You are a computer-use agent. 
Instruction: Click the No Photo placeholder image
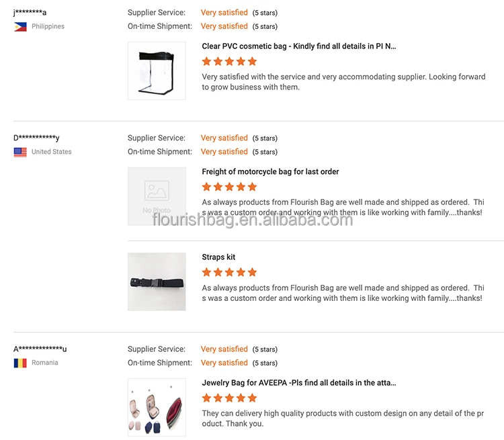point(157,196)
